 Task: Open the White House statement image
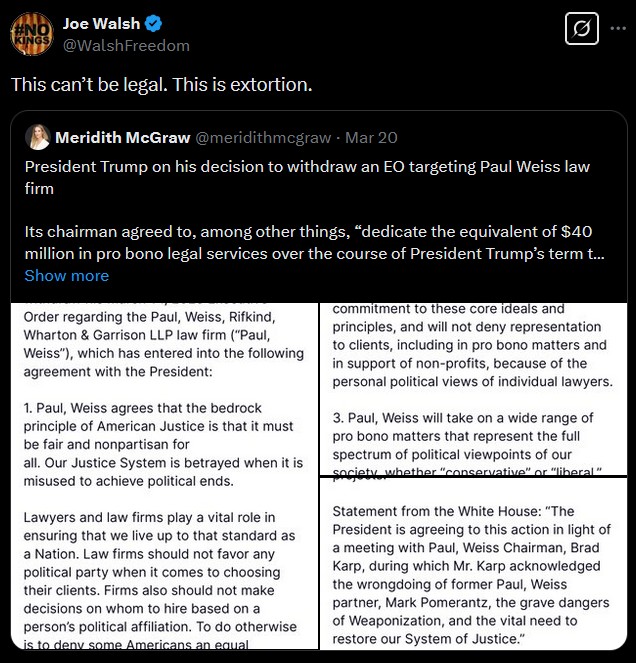tap(473, 563)
